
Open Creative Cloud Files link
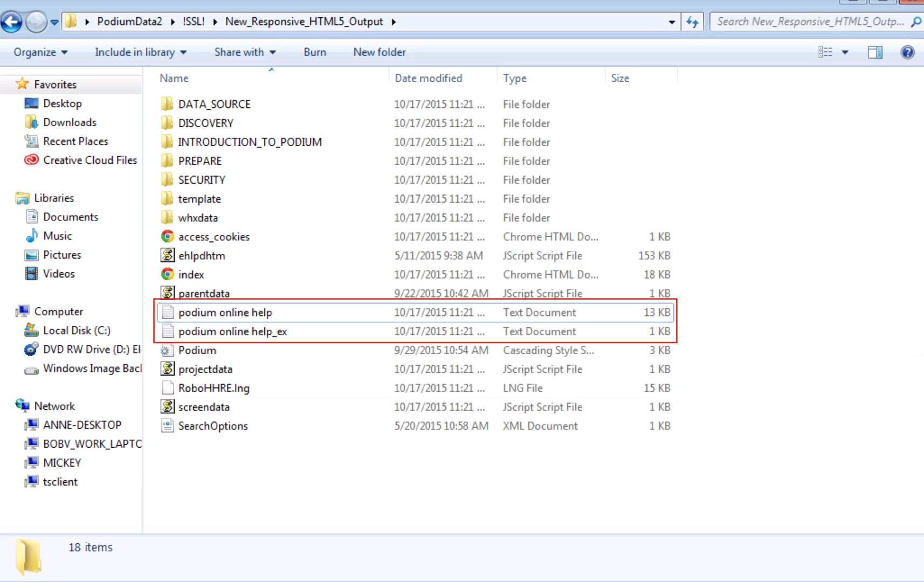tap(90, 160)
